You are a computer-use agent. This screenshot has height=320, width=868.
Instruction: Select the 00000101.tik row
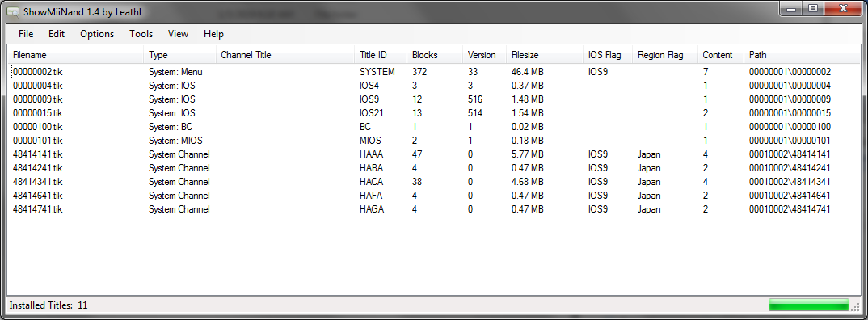[435, 140]
